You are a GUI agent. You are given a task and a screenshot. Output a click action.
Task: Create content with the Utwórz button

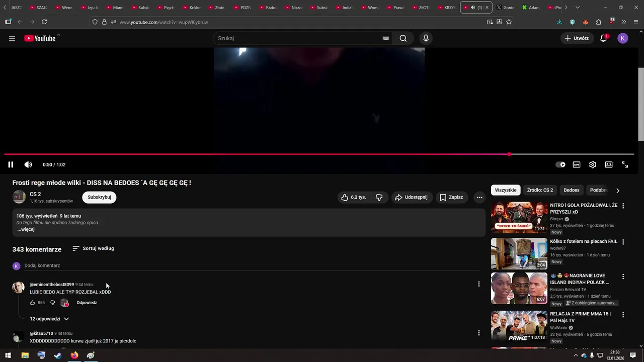click(577, 38)
